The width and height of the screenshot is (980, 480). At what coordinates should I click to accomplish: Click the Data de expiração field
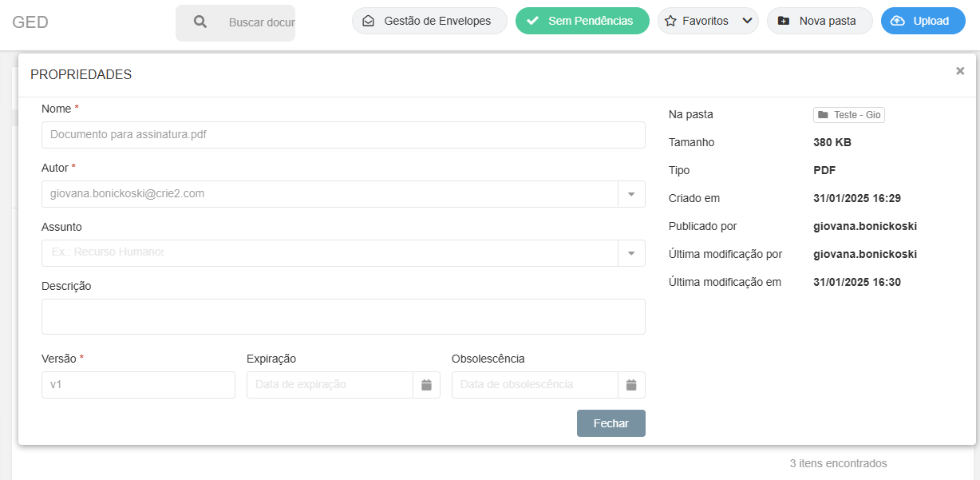(x=330, y=385)
